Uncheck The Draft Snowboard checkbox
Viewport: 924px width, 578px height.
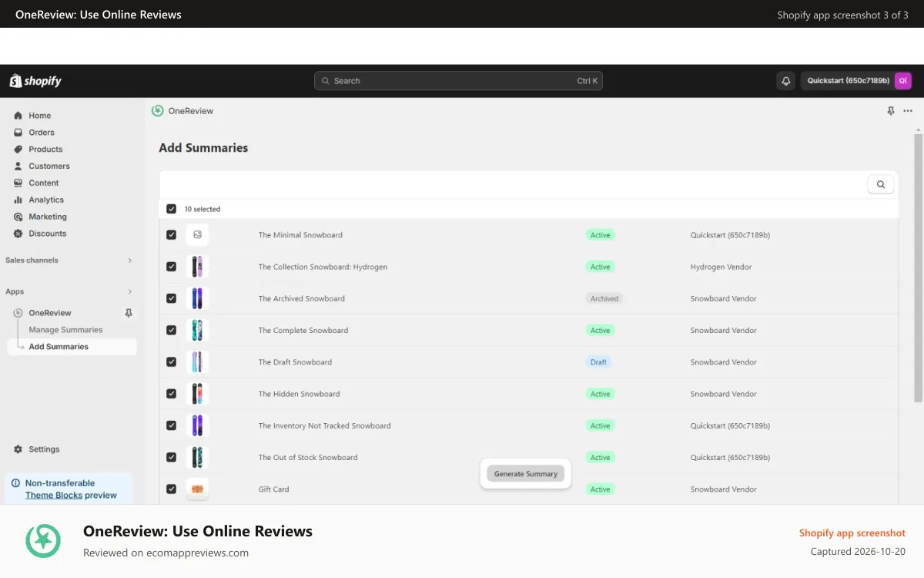[x=171, y=362]
